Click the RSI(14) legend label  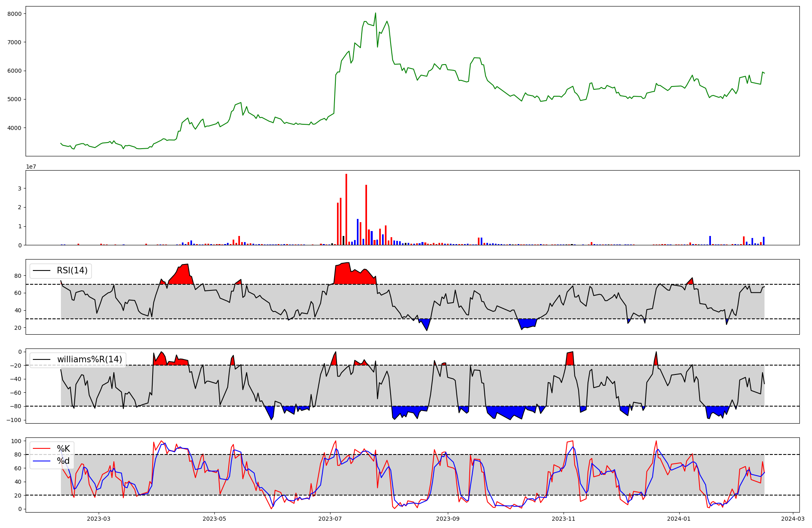pyautogui.click(x=72, y=270)
